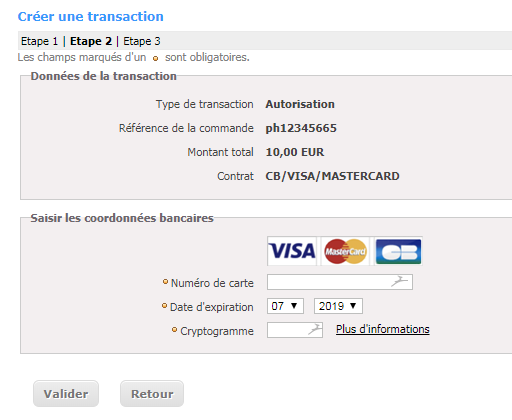Click the Retour button

point(152,394)
